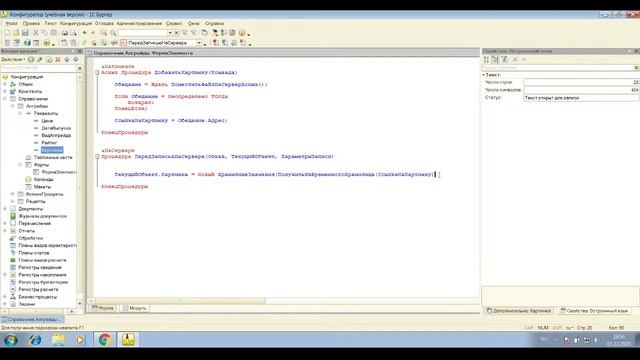Open the ПередЗаписьюНаСервере procedure dropdown
640x360 pixels.
(199, 43)
